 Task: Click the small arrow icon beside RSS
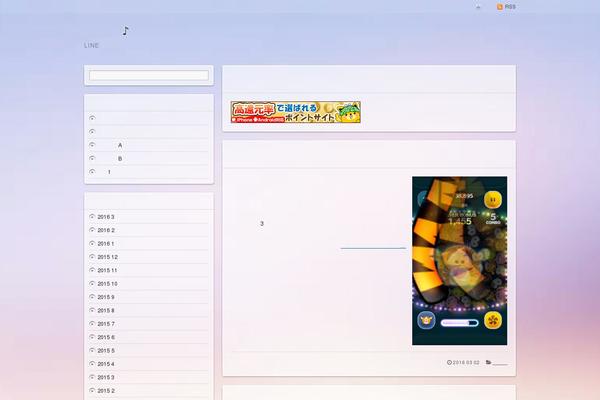tap(478, 7)
